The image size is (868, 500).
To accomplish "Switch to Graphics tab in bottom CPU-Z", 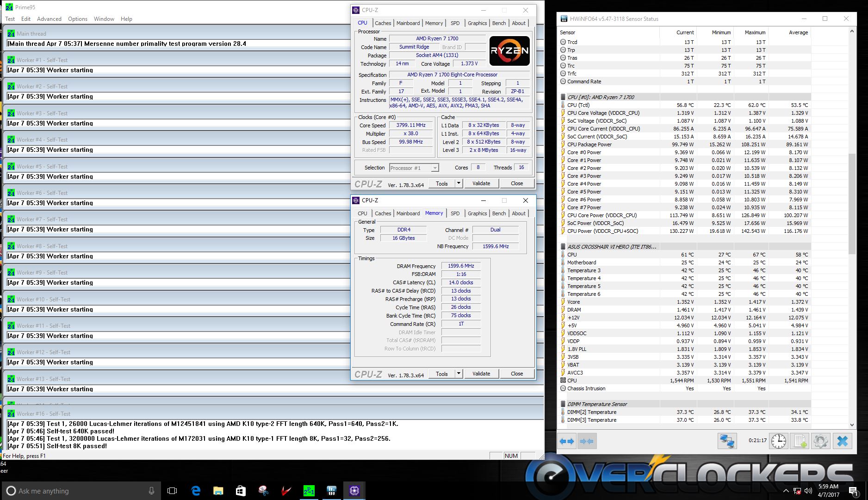I will coord(477,213).
